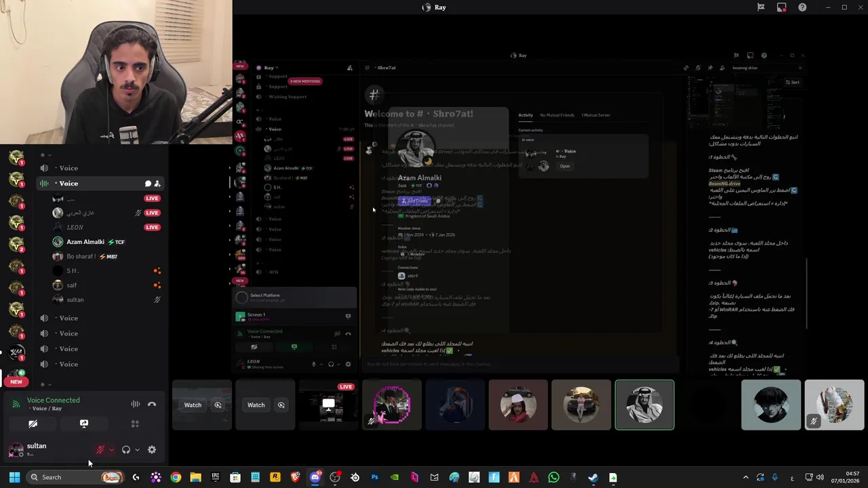
Task: Click the invite people icon on active Voice channel
Action: click(x=157, y=184)
